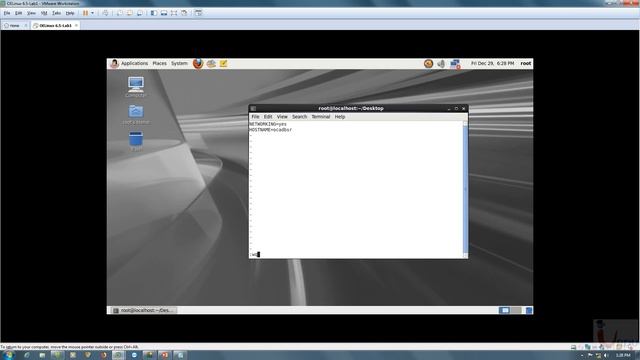The width and height of the screenshot is (640, 360).
Task: Open the Firefox browser launcher in GNOME panel
Action: 198,64
